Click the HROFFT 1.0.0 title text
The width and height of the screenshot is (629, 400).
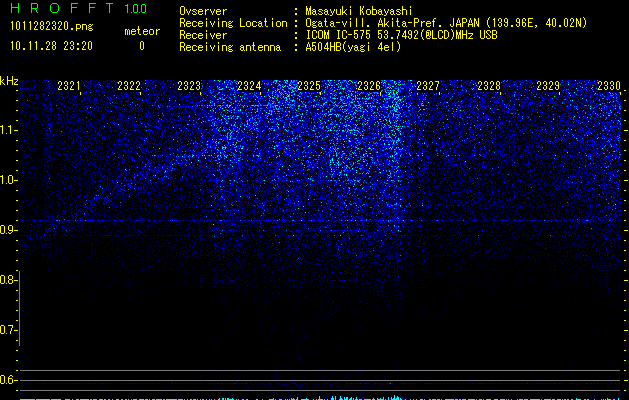79,8
